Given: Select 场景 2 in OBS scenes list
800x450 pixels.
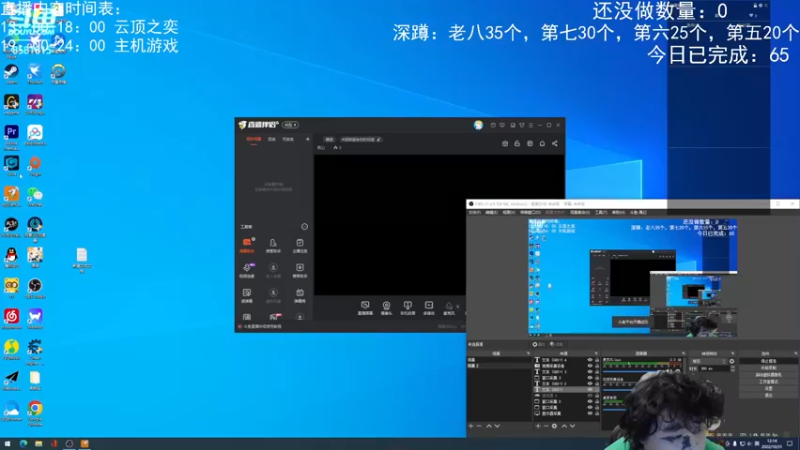Looking at the screenshot, I should point(499,365).
